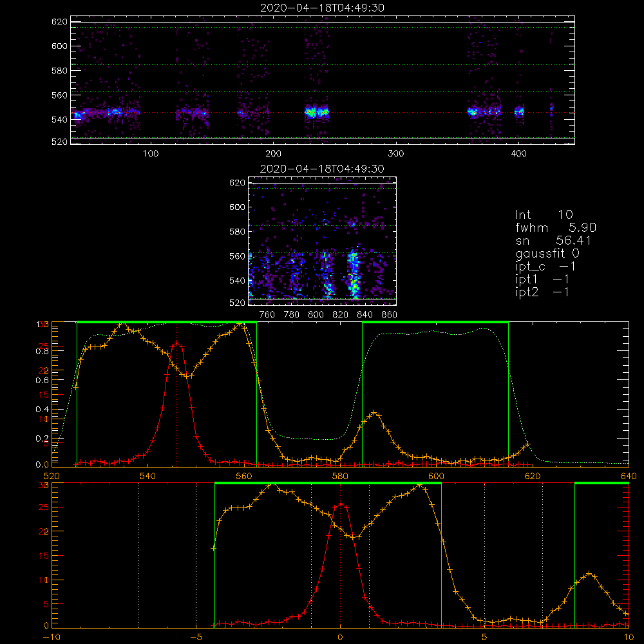Click x-axis tick label 100 under top image

click(x=150, y=154)
